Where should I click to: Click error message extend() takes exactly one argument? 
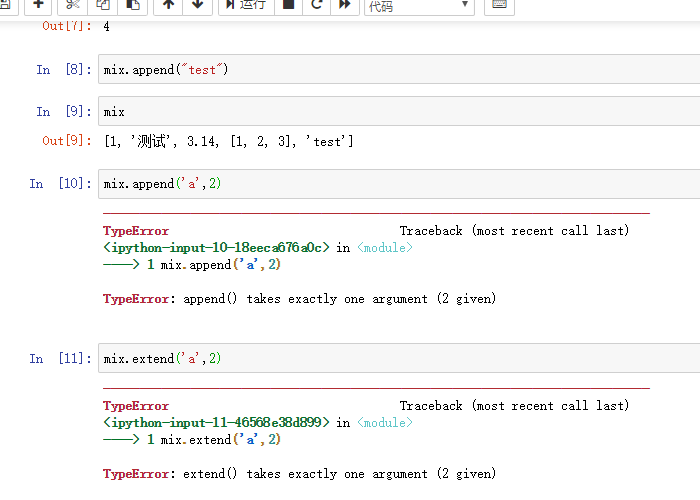(300, 474)
